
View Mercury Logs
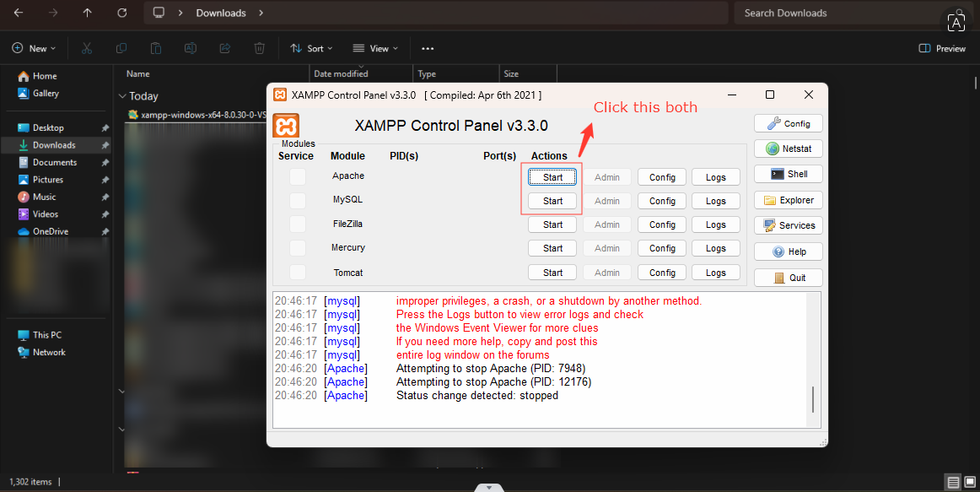point(716,248)
